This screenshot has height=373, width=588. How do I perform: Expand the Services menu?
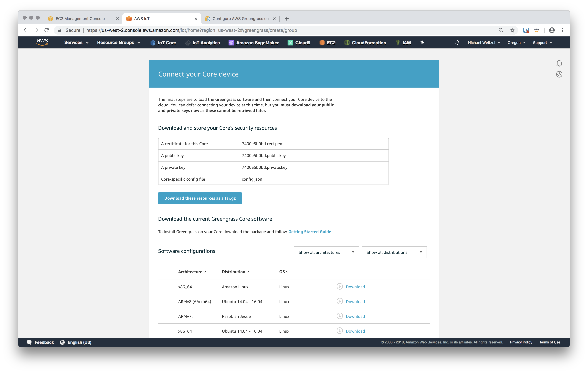(76, 43)
